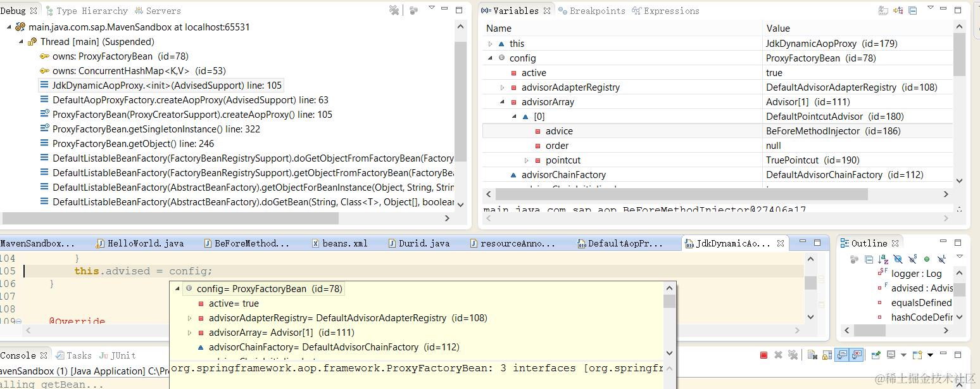Switch to JUnit tab
Screen dimensions: 980x389
[118, 355]
